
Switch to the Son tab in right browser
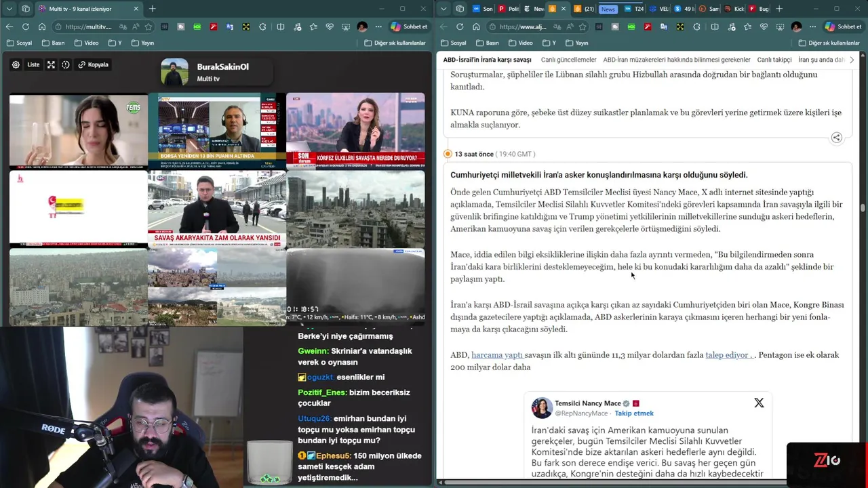[482, 9]
